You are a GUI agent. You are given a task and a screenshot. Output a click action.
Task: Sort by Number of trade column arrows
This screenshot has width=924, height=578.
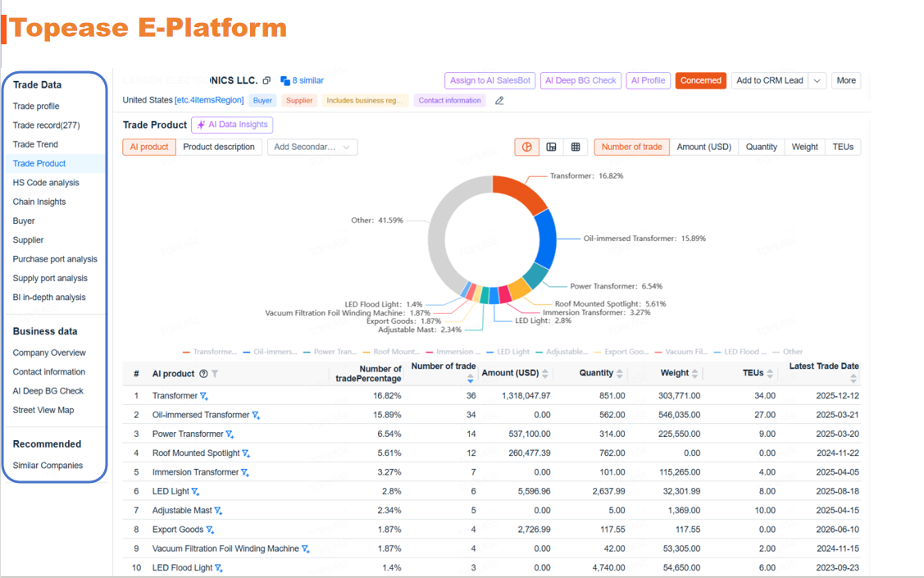[x=471, y=379]
